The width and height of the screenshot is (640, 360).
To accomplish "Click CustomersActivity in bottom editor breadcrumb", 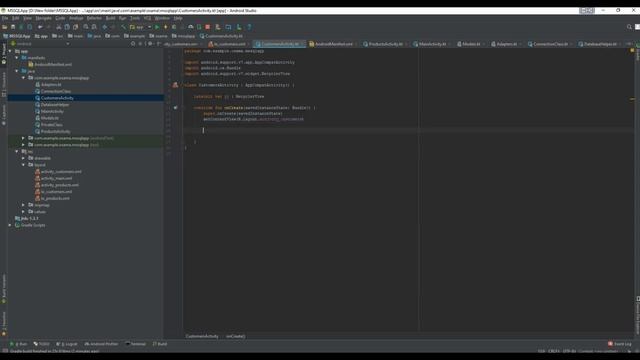I will 202,336.
